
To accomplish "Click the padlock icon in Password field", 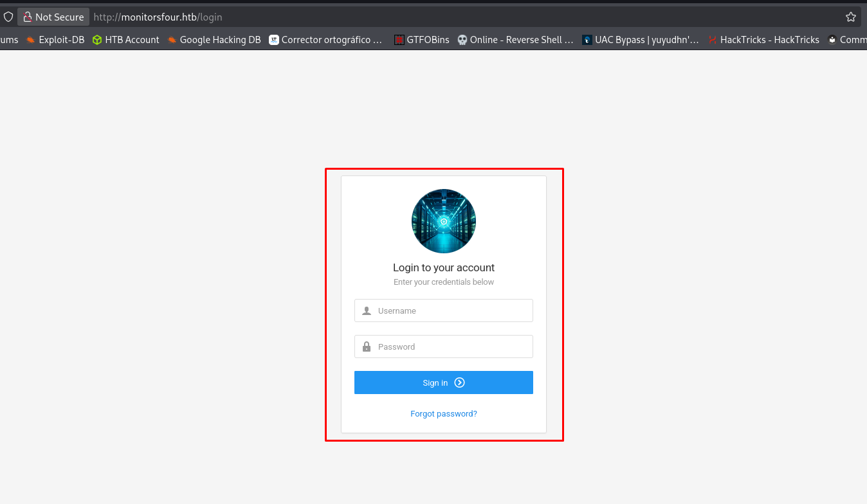I will (367, 346).
